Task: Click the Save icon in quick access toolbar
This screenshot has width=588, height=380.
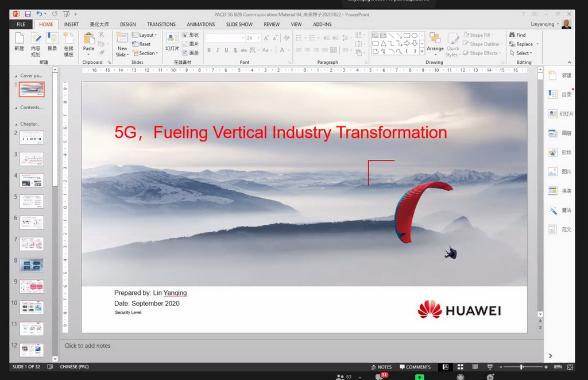Action: tap(28, 14)
